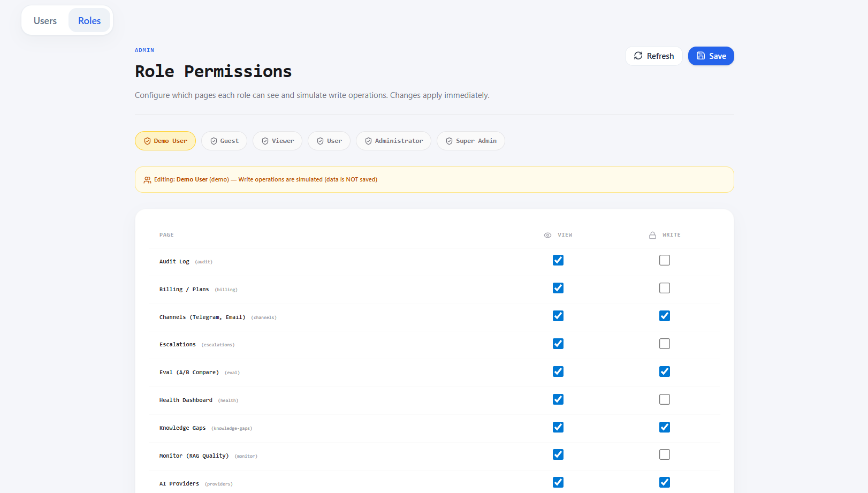Click the Channels (Telegram, Email) label

coord(202,317)
